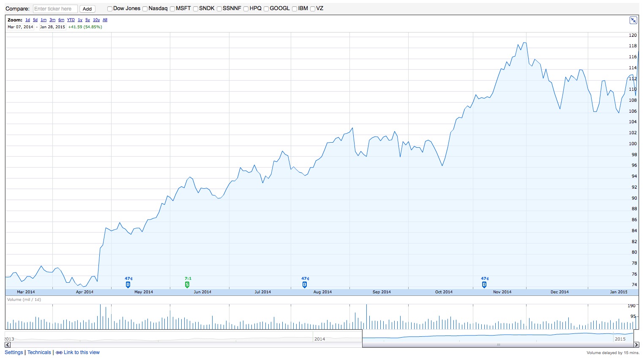644x360 pixels.
Task: Open the Settings link
Action: [x=14, y=352]
